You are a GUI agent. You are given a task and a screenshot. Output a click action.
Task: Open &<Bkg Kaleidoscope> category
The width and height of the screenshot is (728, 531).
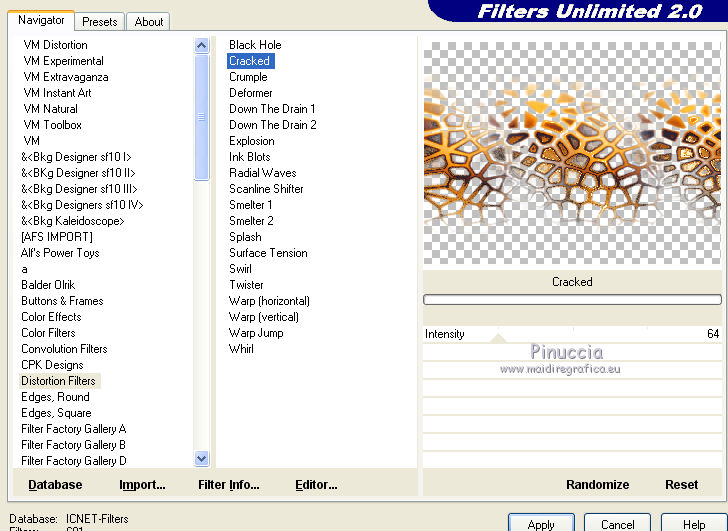[x=73, y=221]
